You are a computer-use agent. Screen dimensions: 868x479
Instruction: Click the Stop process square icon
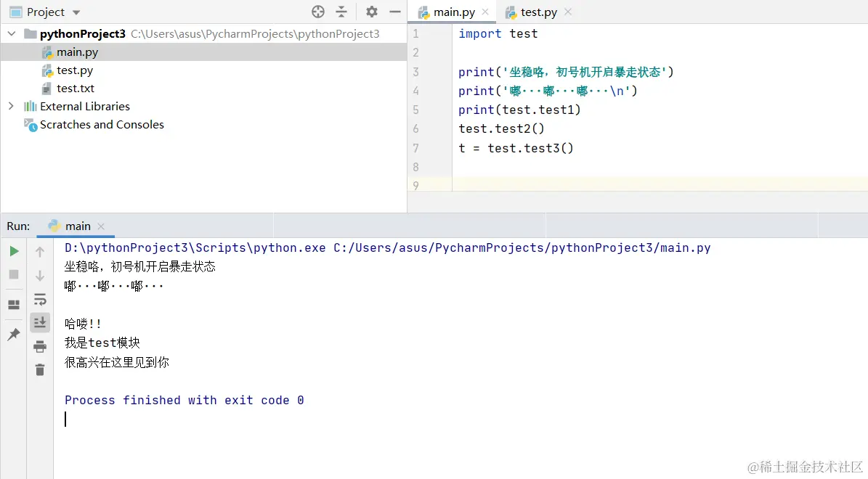pyautogui.click(x=14, y=274)
